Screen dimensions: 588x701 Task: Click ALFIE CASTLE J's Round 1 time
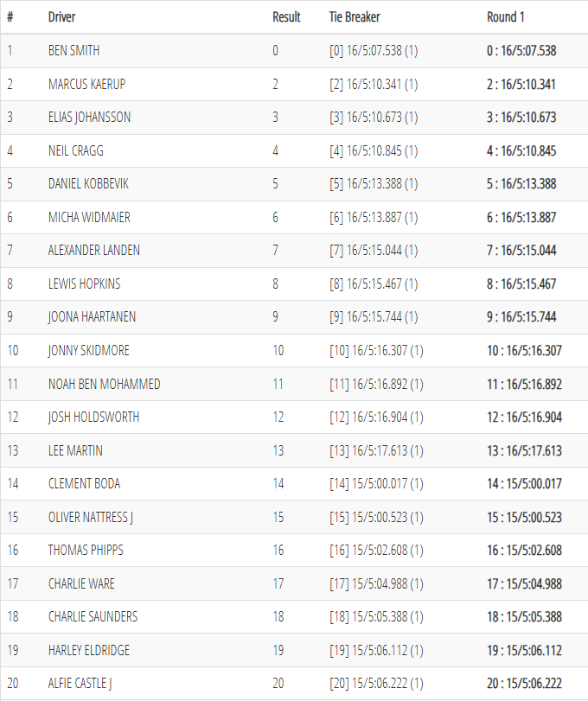(x=524, y=683)
